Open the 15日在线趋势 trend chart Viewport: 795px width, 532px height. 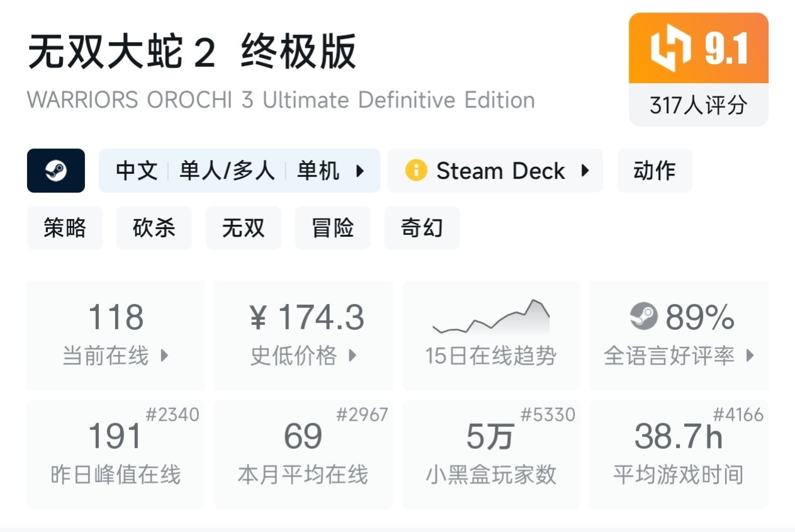coord(491,335)
